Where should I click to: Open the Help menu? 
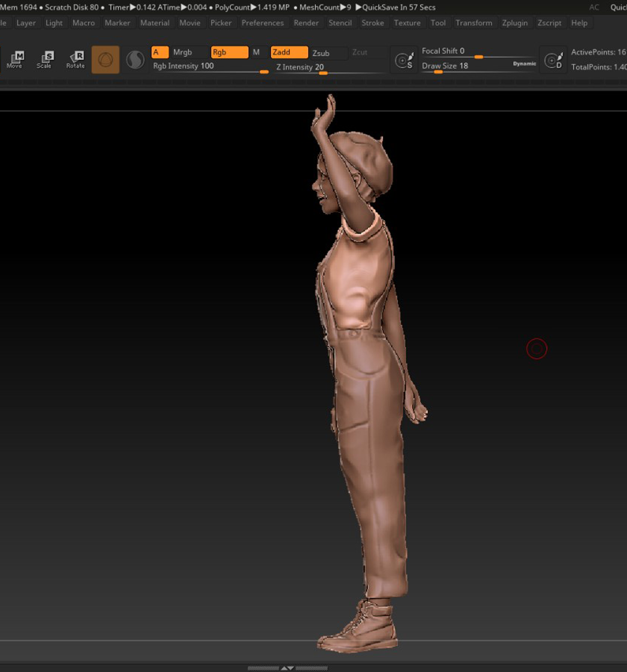click(x=580, y=23)
